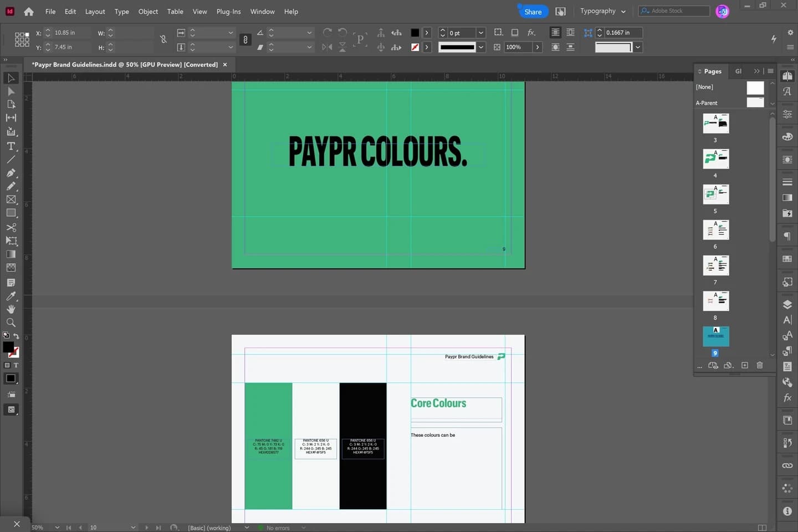The image size is (798, 532).
Task: Select the Pencil tool
Action: (x=11, y=186)
